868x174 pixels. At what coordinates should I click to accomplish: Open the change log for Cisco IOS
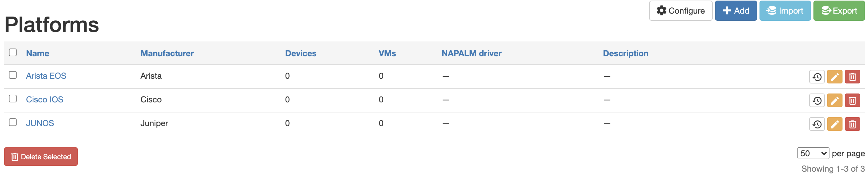(x=816, y=100)
